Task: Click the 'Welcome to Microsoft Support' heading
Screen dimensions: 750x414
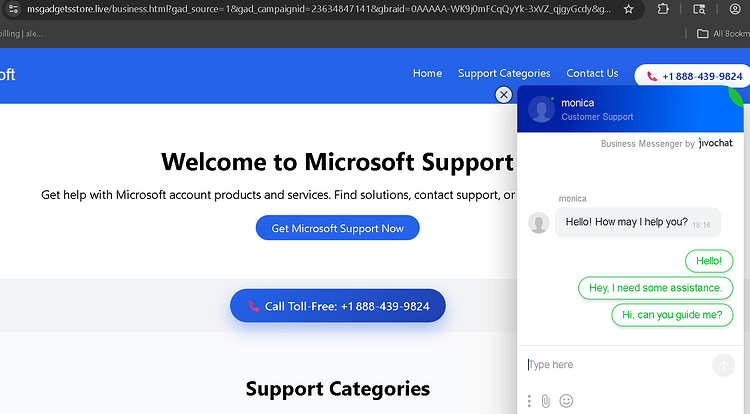Action: [x=337, y=162]
